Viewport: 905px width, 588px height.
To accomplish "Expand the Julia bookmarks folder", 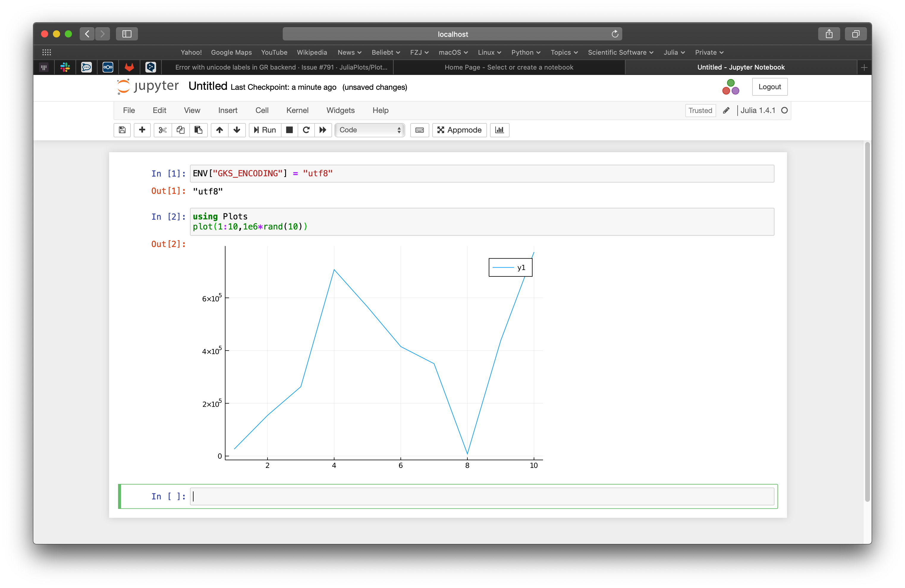I will click(674, 52).
